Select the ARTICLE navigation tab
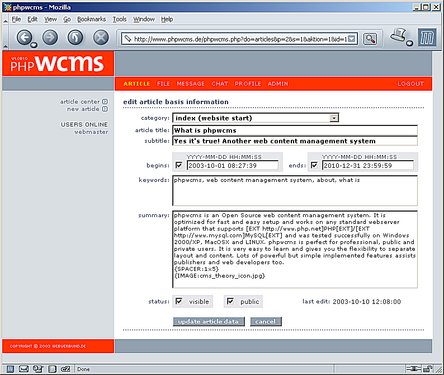Image resolution: width=444 pixels, height=375 pixels. [137, 84]
